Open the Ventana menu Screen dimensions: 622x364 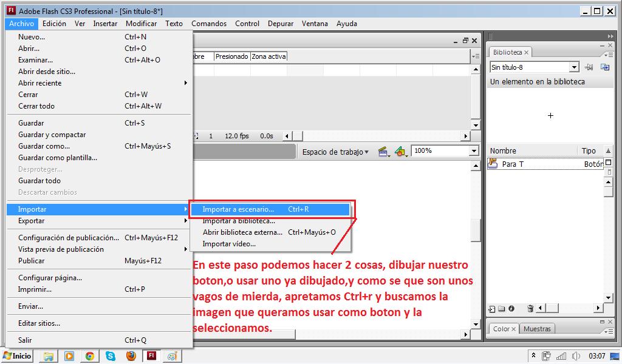(x=315, y=24)
